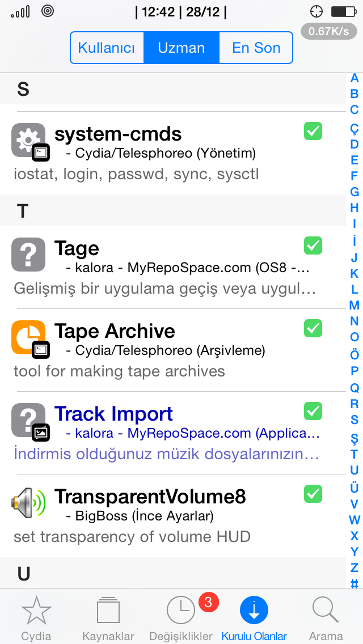Tap the Track Import package icon
Viewport: 363px width, 644px height.
coord(28,420)
